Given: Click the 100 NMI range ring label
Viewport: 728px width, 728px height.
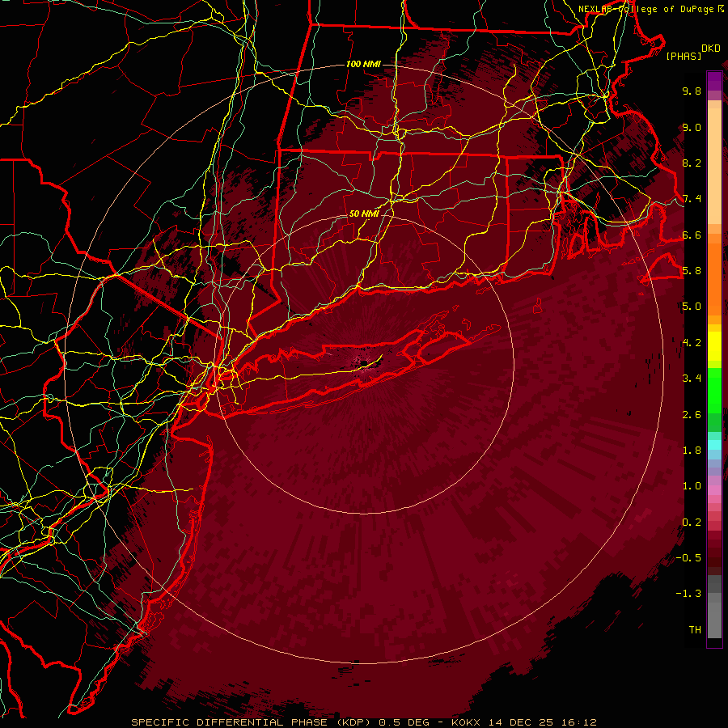Looking at the screenshot, I should pos(363,64).
